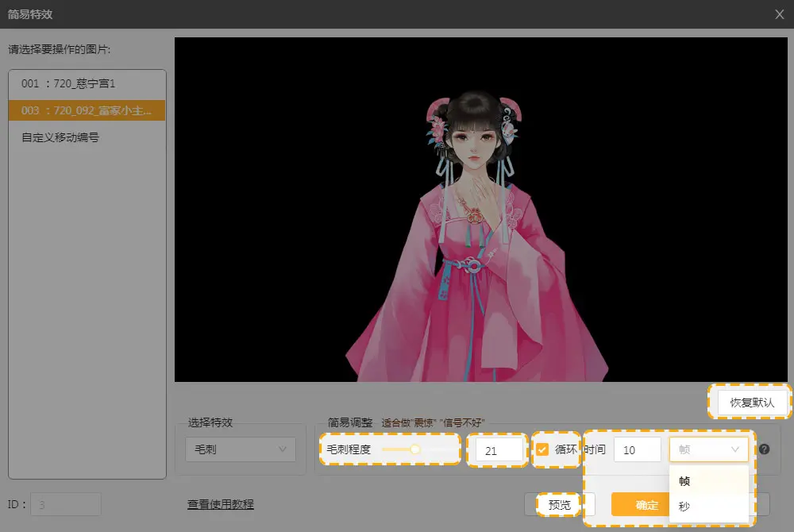Close the 简易特效 dialog
The image size is (794, 532).
pos(780,13)
